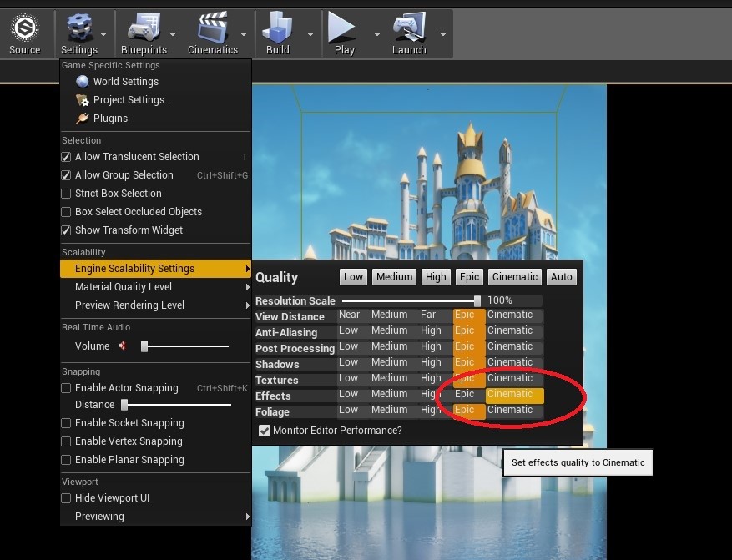This screenshot has height=560, width=732.
Task: Select Engine Scalability Settings entry
Action: pos(156,269)
